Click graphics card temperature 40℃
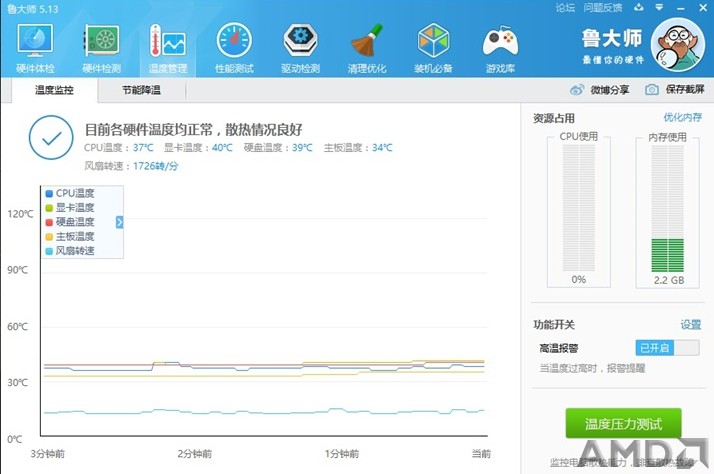 [222, 148]
